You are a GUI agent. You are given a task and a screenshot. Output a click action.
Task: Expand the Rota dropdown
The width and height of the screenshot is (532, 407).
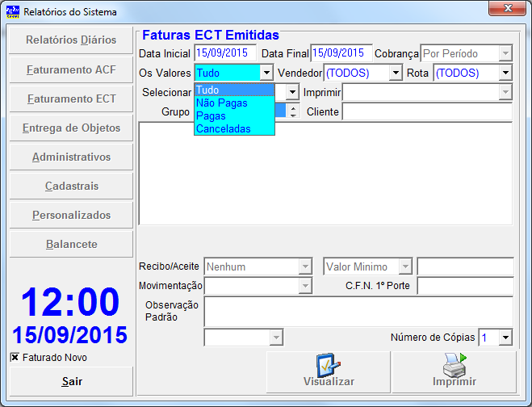[x=505, y=73]
